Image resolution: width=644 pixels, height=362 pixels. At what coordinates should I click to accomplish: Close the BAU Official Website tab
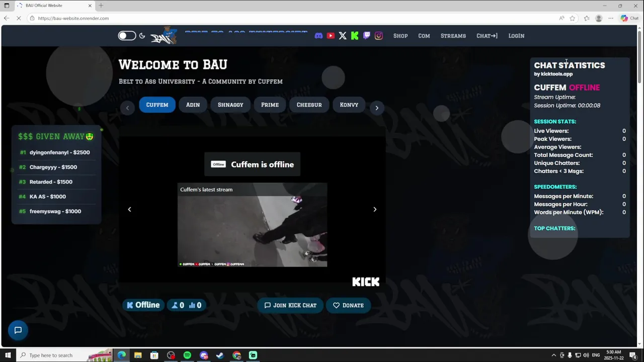(x=90, y=6)
